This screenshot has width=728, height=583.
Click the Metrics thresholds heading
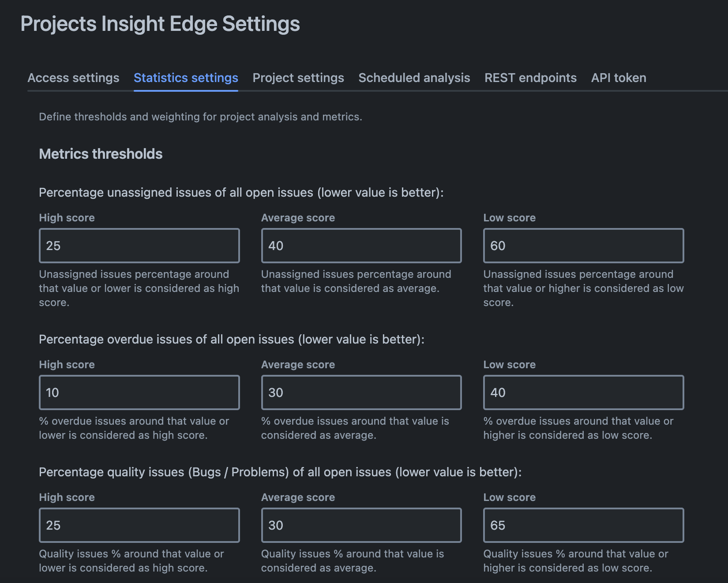[101, 154]
